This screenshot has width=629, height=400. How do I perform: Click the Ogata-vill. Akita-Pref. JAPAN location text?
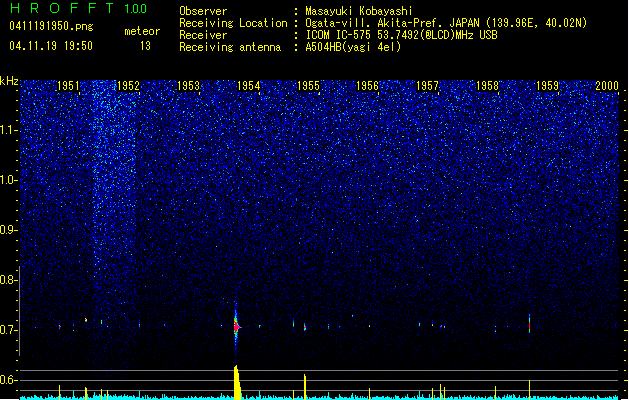446,23
